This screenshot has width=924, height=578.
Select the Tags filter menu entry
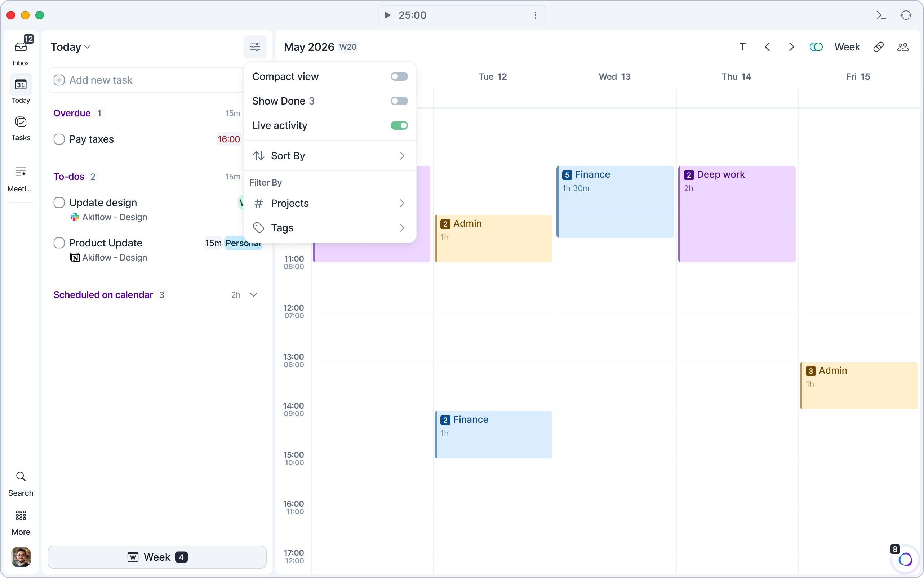[x=329, y=227]
